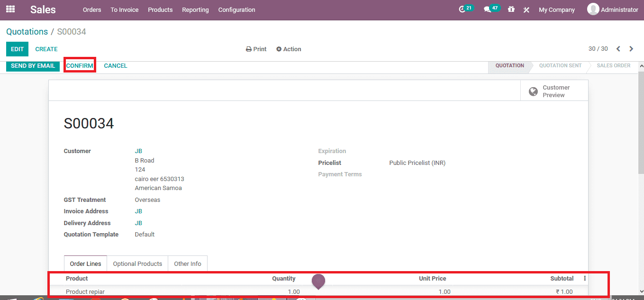This screenshot has width=644, height=300.
Task: Switch to Order Lines tab
Action: point(86,264)
